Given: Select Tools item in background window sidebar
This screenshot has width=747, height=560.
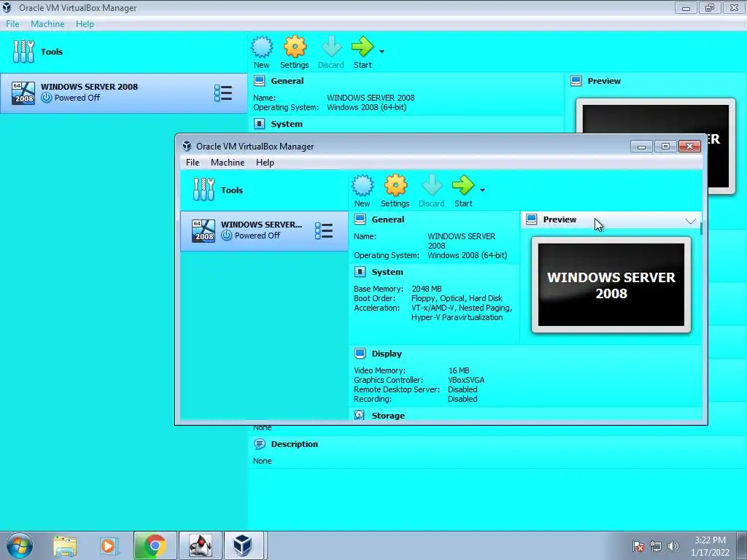Looking at the screenshot, I should point(124,52).
